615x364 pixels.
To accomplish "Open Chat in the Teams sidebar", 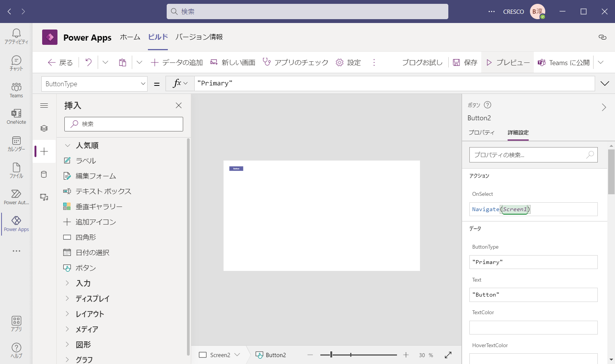I will coord(16,63).
